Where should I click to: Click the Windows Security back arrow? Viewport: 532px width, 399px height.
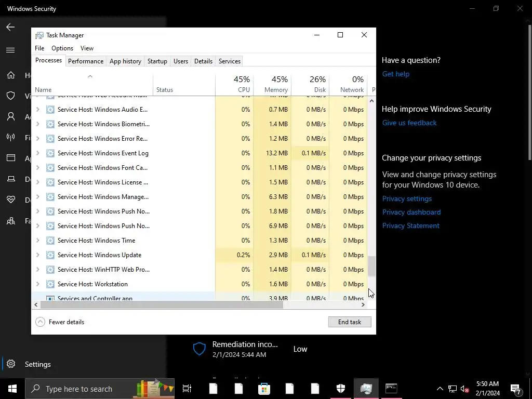[x=10, y=27]
